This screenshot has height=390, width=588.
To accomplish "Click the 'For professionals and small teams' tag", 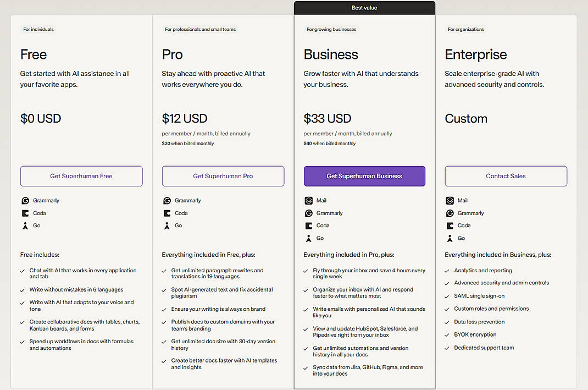I will coord(200,29).
